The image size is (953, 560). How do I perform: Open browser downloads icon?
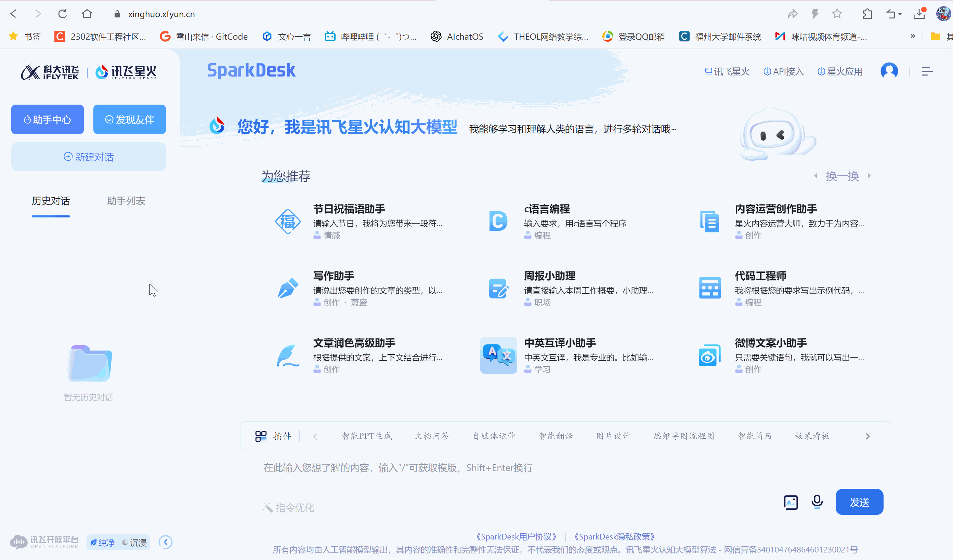tap(919, 14)
